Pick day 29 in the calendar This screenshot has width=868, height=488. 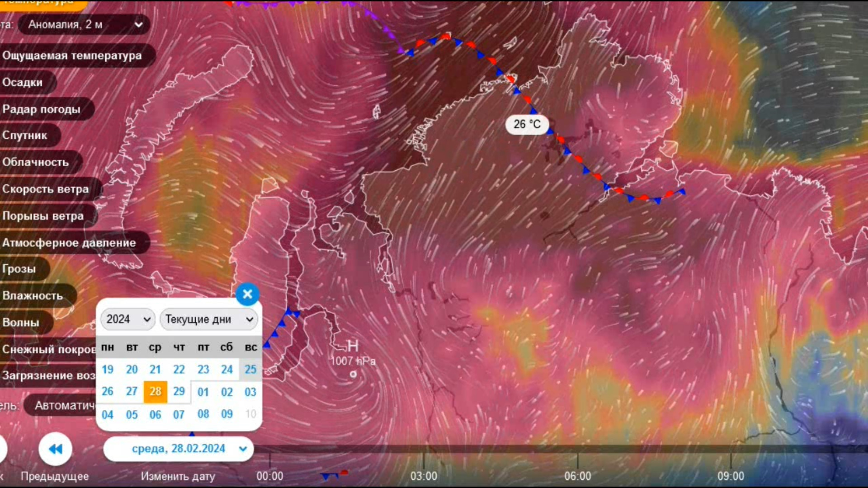click(x=179, y=391)
